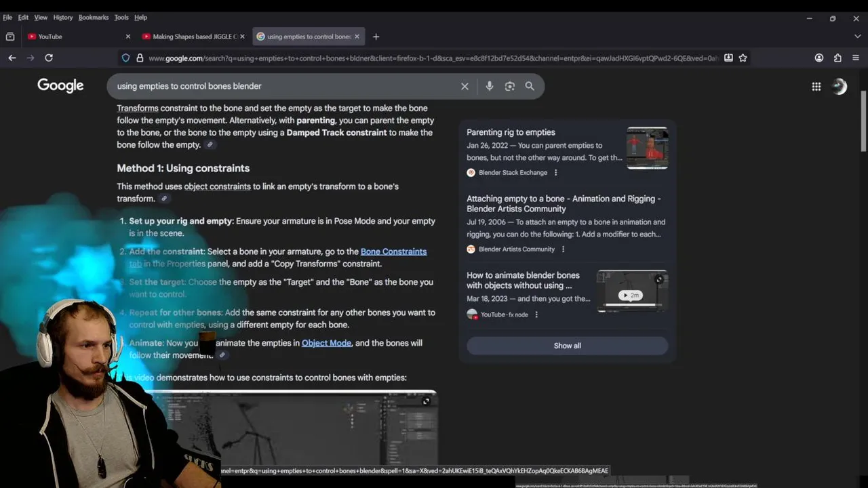Follow the Bone Constraints link
This screenshot has height=488, width=868.
[x=393, y=251]
